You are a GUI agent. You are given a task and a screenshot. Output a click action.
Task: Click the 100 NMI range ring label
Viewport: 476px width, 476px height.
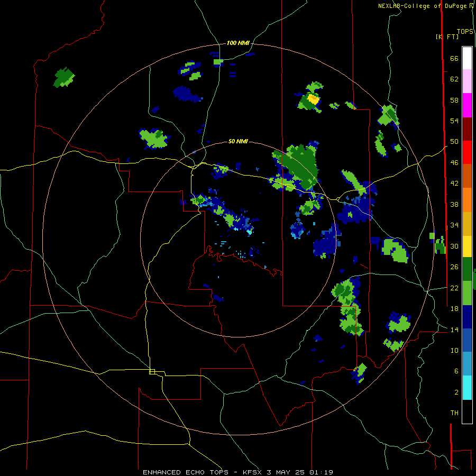(238, 43)
